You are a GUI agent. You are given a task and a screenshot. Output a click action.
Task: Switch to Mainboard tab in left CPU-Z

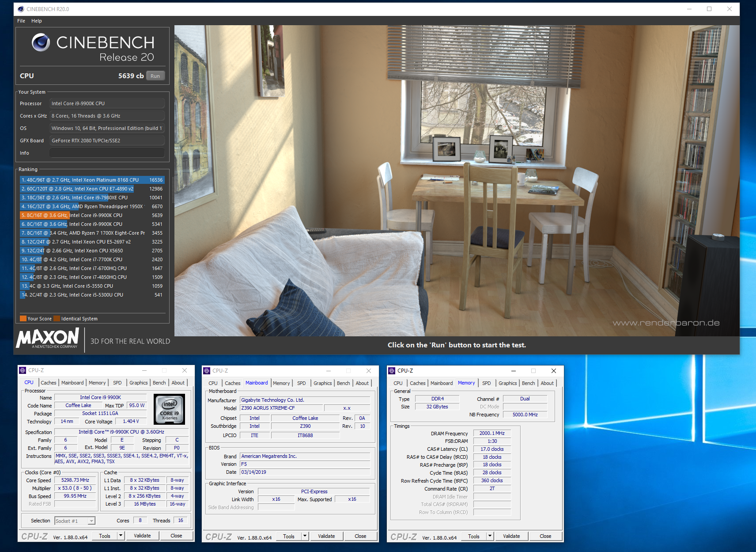[72, 383]
